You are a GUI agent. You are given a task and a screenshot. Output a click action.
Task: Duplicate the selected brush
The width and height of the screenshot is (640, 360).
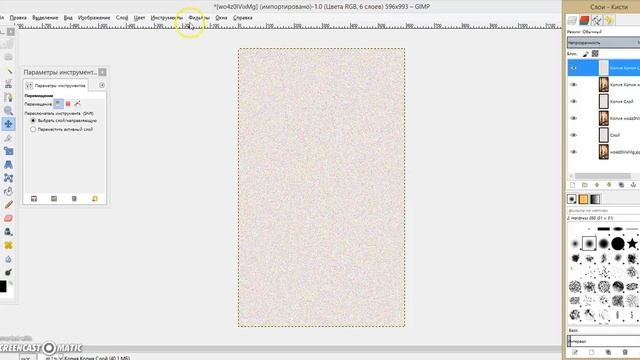(608, 352)
